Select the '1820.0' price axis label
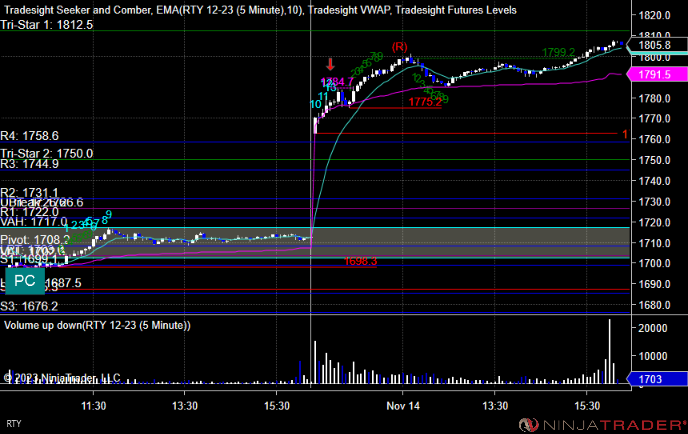Screen dimensions: 688x434 pyautogui.click(x=654, y=15)
